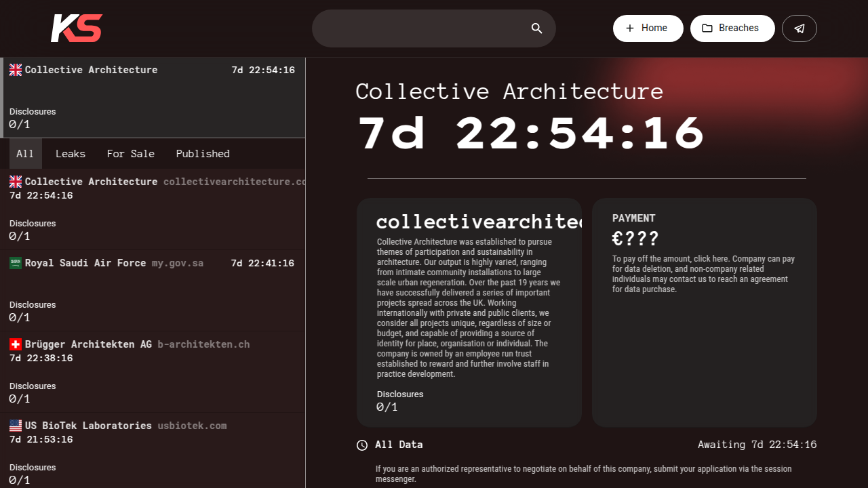Switch to the Leaks tab
Screen dimensions: 868x488
[x=71, y=154]
